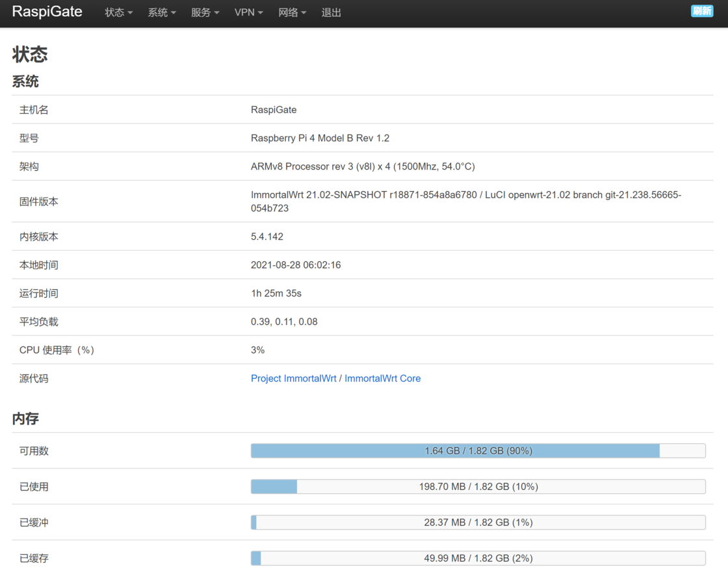728x581 pixels.
Task: Click the Raspberry Pi 4 Model B text
Action: (x=320, y=138)
